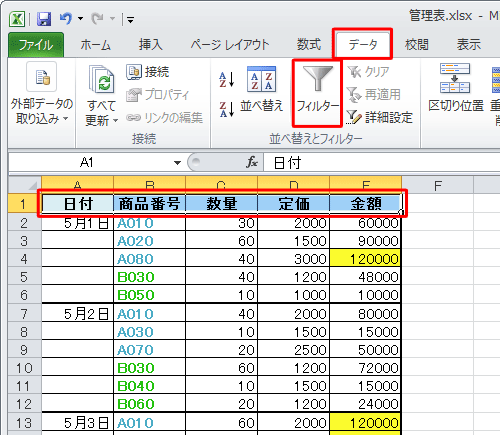Select the A070 product cell
500x435 pixels.
(149, 350)
